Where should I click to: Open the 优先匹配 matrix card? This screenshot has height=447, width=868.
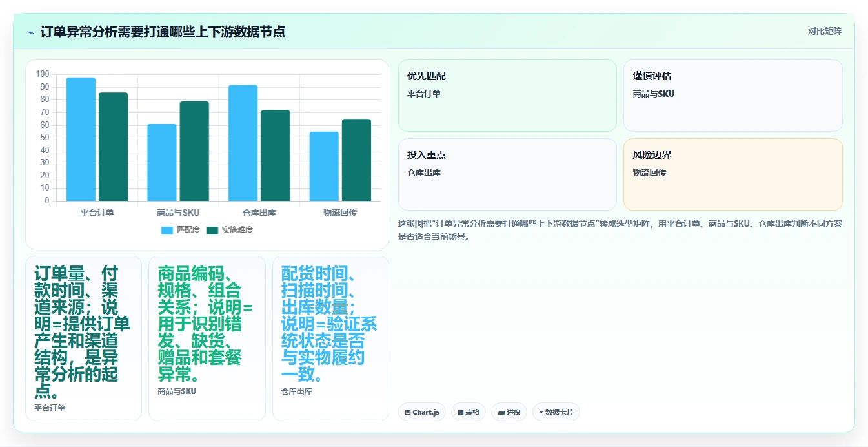click(x=507, y=96)
